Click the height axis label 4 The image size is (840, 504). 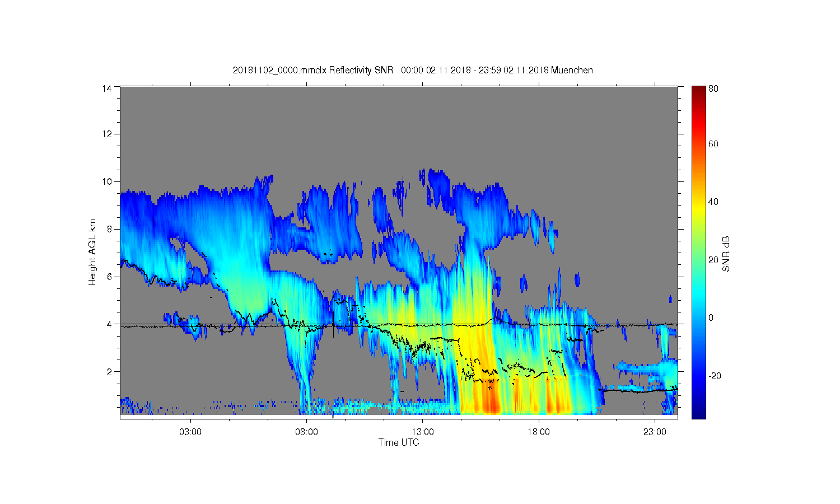point(110,324)
